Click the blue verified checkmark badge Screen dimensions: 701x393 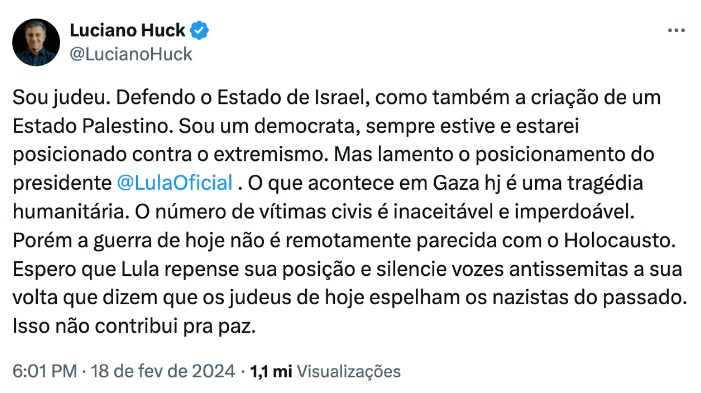pos(199,30)
